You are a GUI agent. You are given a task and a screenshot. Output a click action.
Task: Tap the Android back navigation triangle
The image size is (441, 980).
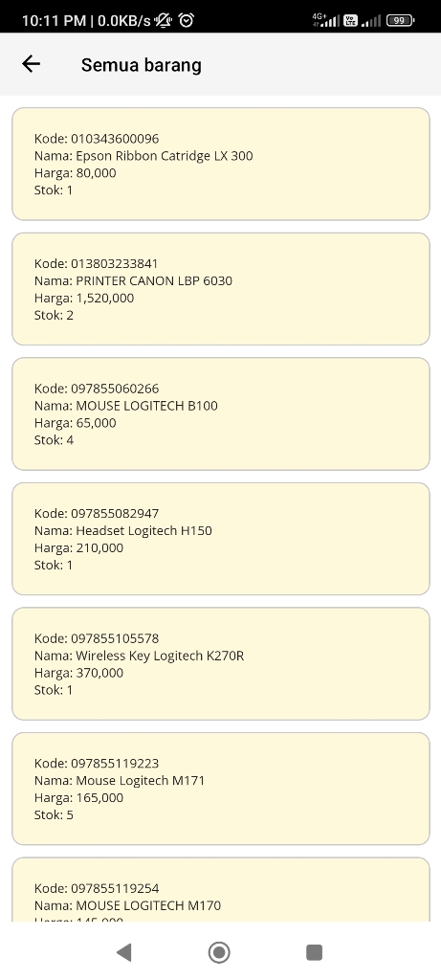(123, 952)
